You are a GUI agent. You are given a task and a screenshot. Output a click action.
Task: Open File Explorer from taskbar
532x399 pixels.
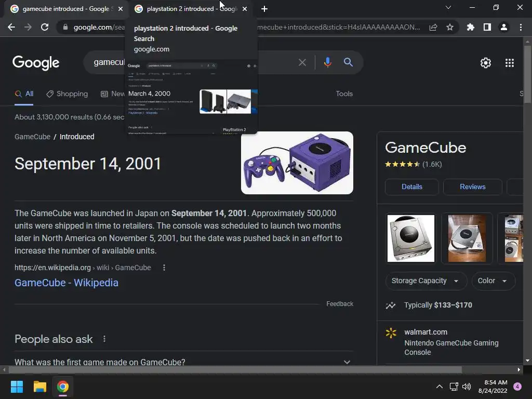[39, 387]
